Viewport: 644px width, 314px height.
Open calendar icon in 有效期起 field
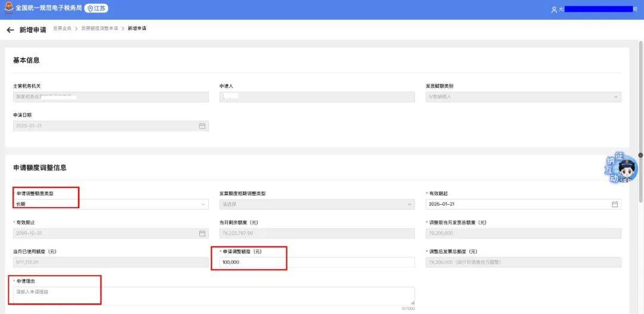[x=615, y=204]
